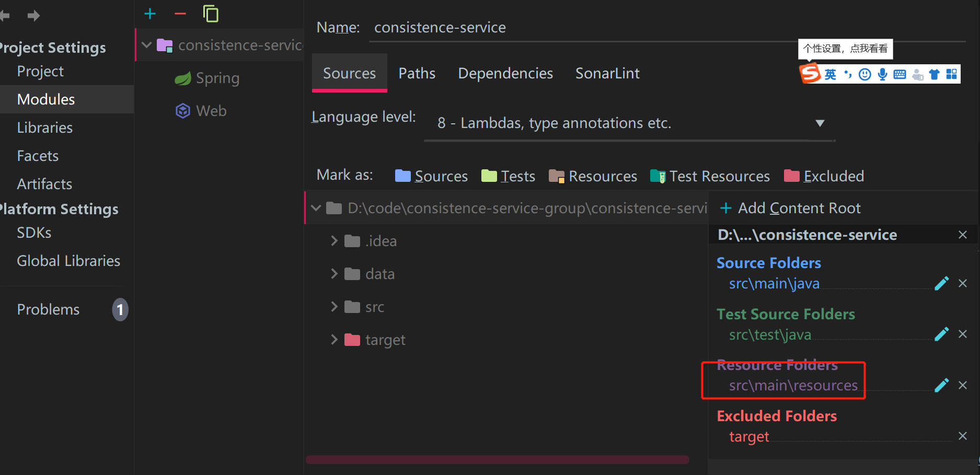Remove target from Excluded Folders
This screenshot has width=980, height=475.
point(963,436)
